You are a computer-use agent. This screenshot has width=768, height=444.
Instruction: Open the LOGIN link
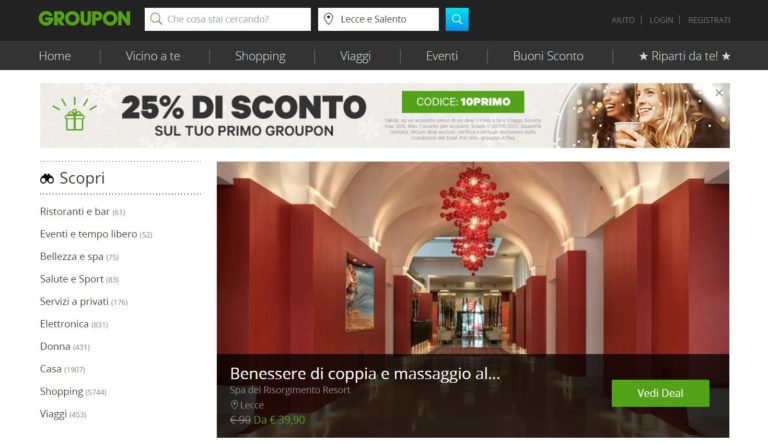661,20
